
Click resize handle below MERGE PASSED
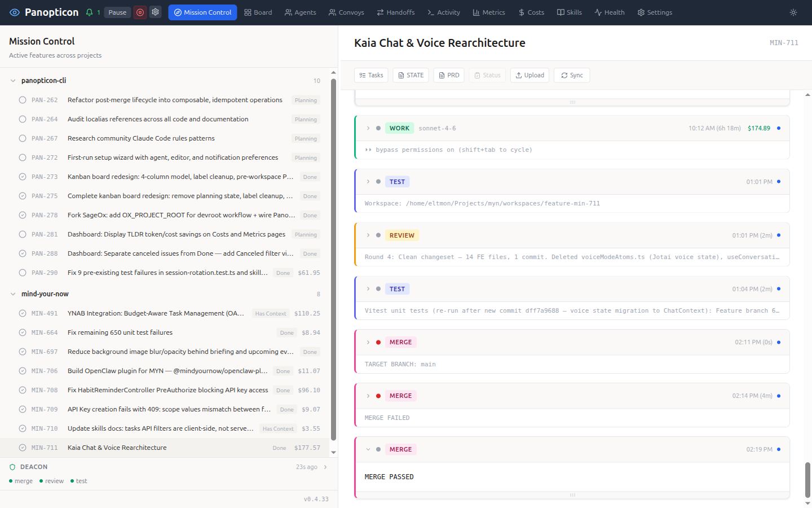[572, 495]
